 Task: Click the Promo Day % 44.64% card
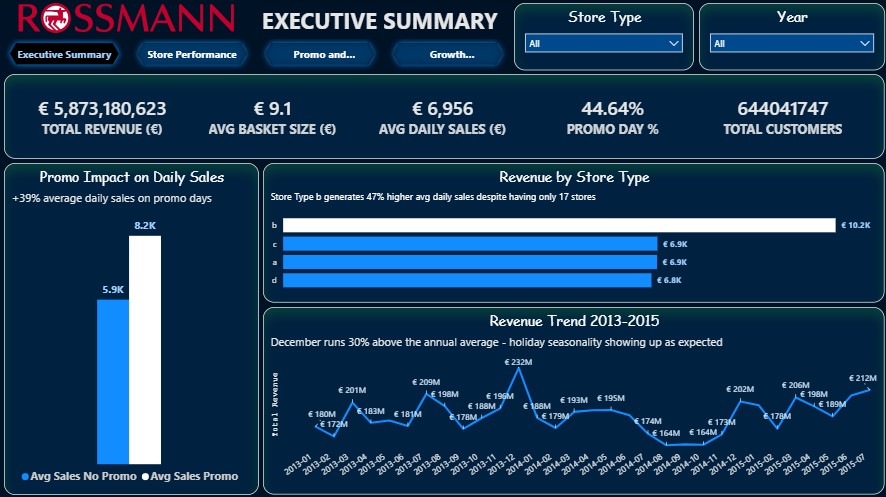click(613, 118)
